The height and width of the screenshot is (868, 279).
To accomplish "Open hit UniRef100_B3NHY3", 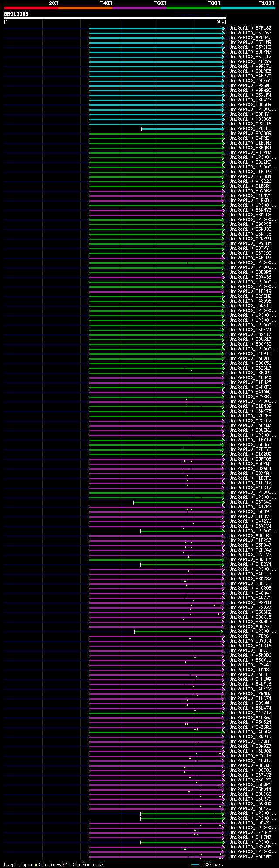I will 250,210.
